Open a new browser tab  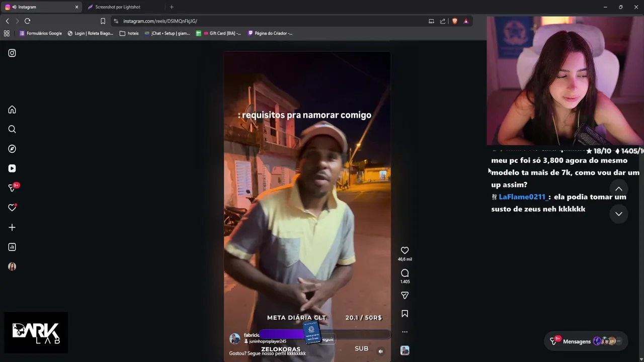(172, 7)
